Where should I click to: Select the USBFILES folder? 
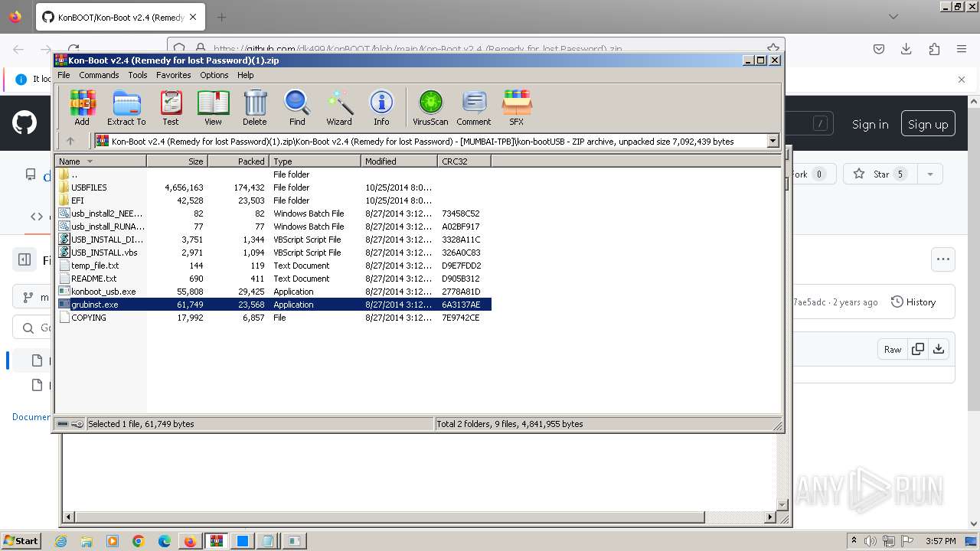click(273, 187)
